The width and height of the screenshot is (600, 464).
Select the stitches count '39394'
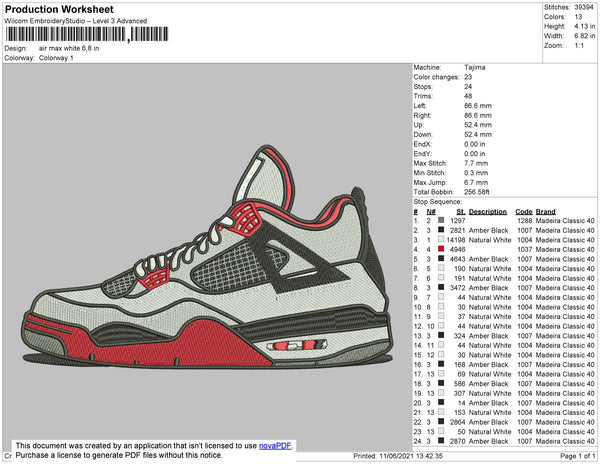click(x=584, y=7)
